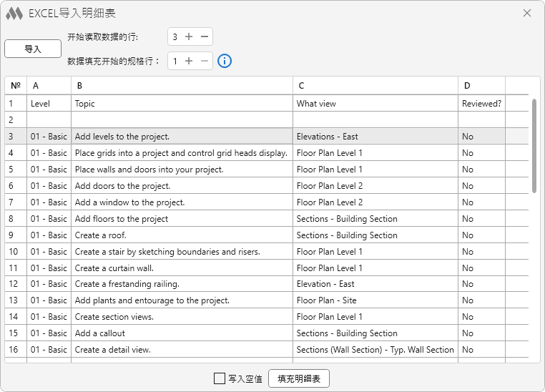Toggle the 写入空值 checkbox
This screenshot has height=392, width=545.
(x=220, y=378)
